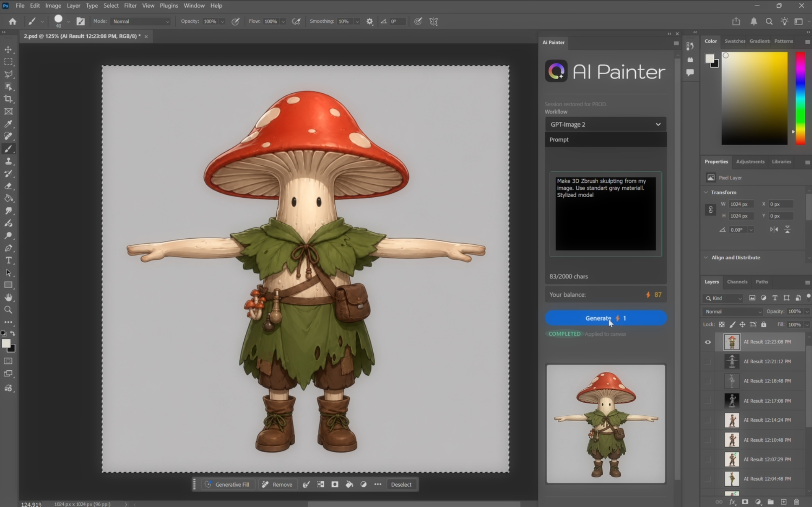
Task: Click the Deselect button
Action: point(401,485)
